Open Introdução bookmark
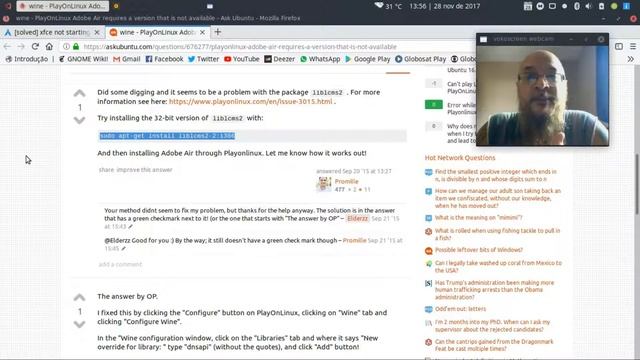Screen dimensions: 640x360 27,59
